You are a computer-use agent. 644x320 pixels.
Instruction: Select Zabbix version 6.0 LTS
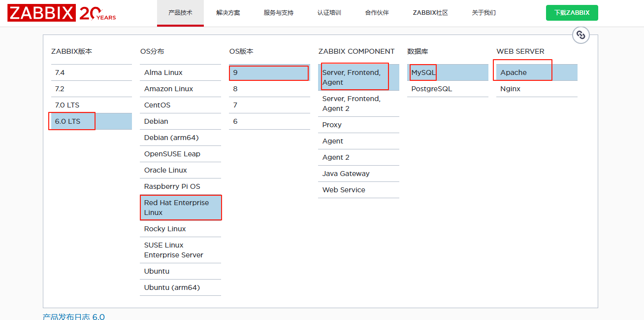(92, 121)
